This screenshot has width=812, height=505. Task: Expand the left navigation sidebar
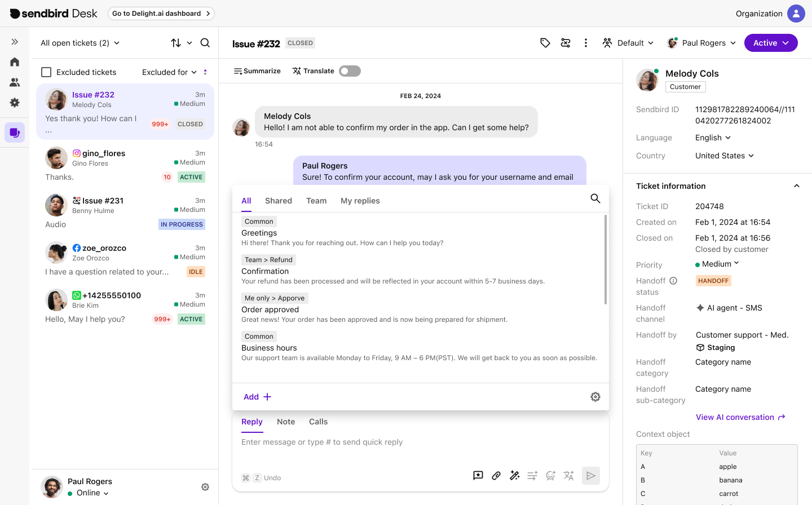point(15,42)
